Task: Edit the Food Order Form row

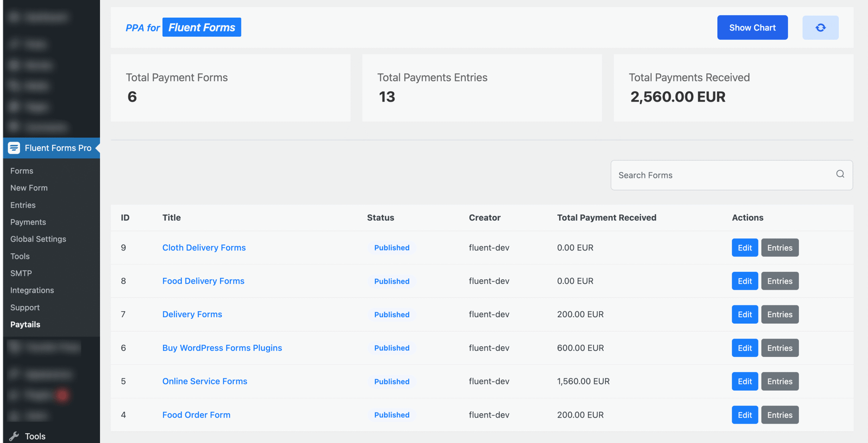Action: [x=744, y=415]
